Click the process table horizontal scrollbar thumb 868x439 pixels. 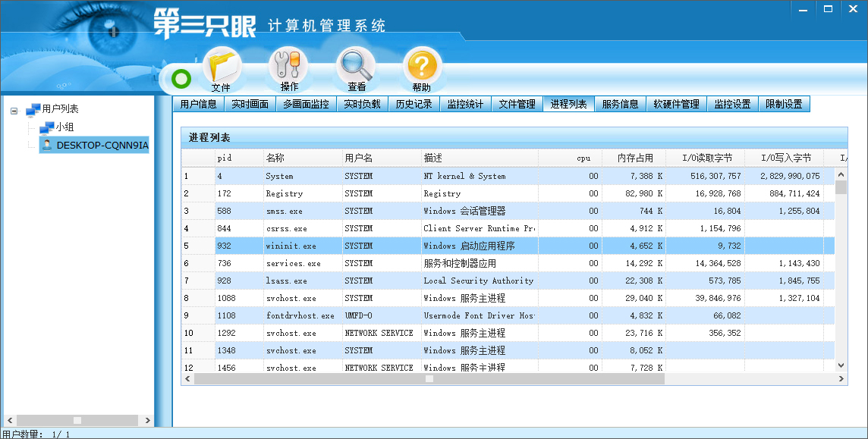point(429,379)
